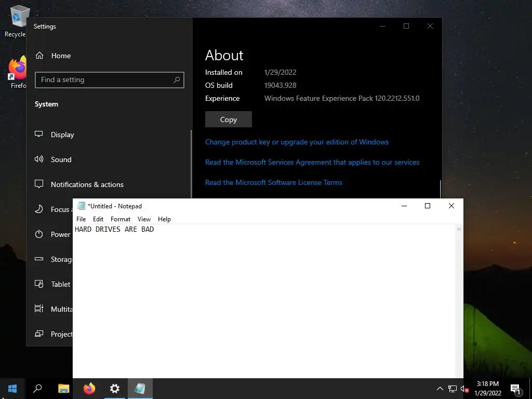
Task: Click the Projecting icon in Settings sidebar
Action: (x=39, y=334)
